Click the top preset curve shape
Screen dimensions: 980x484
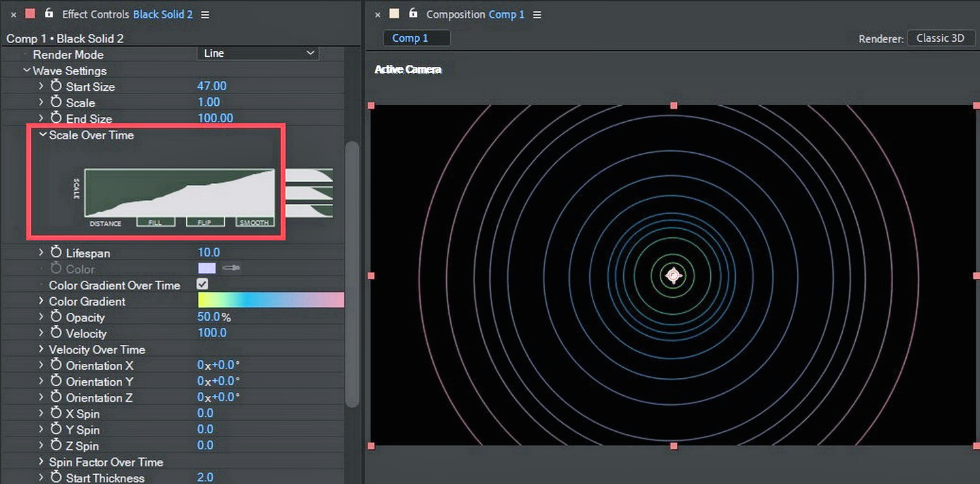pyautogui.click(x=309, y=175)
